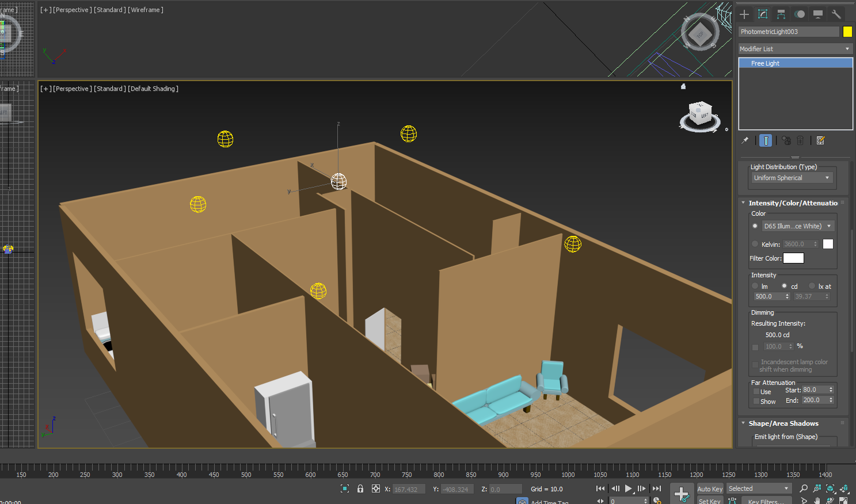This screenshot has width=856, height=504.
Task: Toggle Absolute/Offset transform mode icon
Action: (376, 488)
